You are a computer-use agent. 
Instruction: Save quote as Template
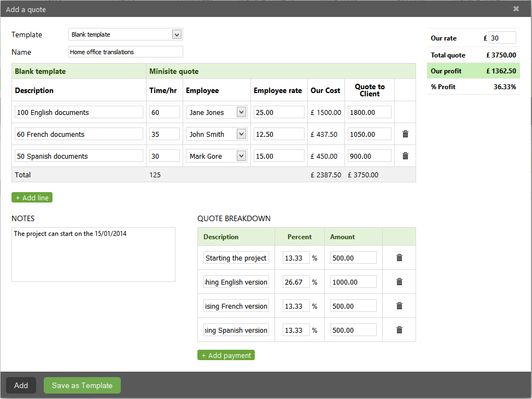(82, 385)
